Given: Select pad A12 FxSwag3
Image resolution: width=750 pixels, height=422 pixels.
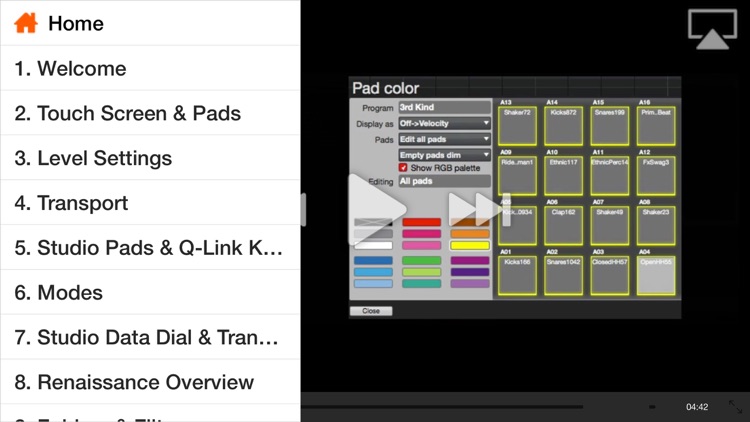Looking at the screenshot, I should tap(656, 176).
